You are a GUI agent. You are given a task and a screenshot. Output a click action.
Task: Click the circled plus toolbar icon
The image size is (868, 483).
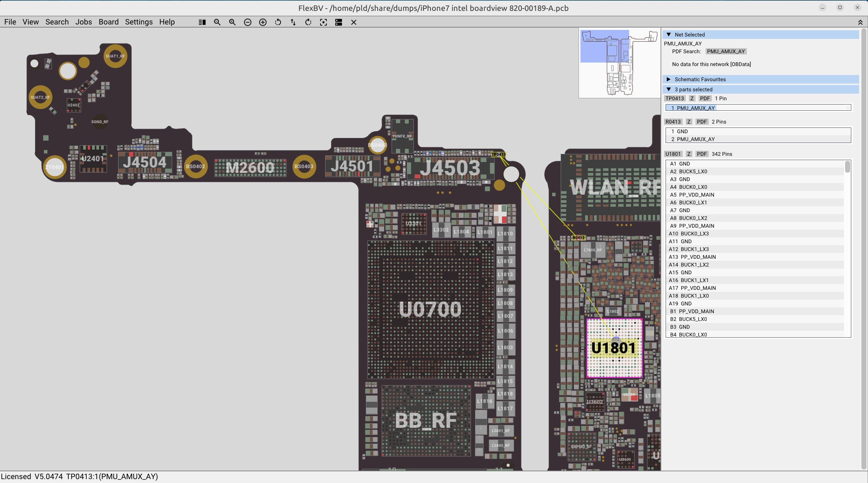tap(263, 23)
